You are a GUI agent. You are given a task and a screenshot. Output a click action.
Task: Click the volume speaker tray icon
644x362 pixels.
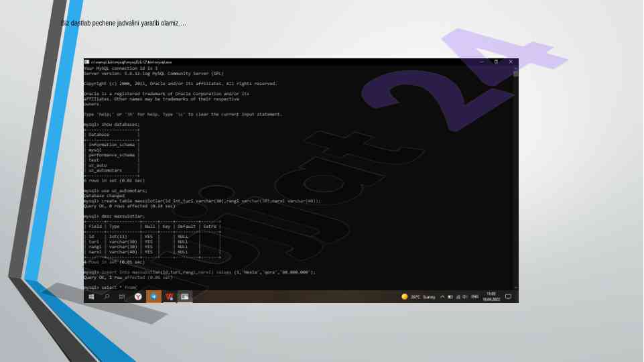[465, 296]
